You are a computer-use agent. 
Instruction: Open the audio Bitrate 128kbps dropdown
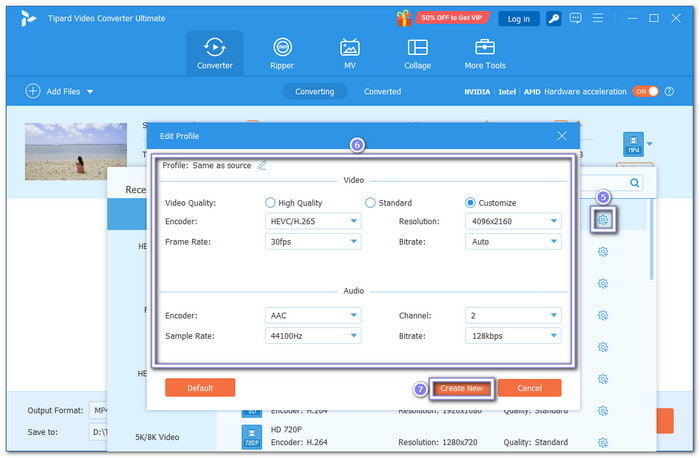point(513,336)
